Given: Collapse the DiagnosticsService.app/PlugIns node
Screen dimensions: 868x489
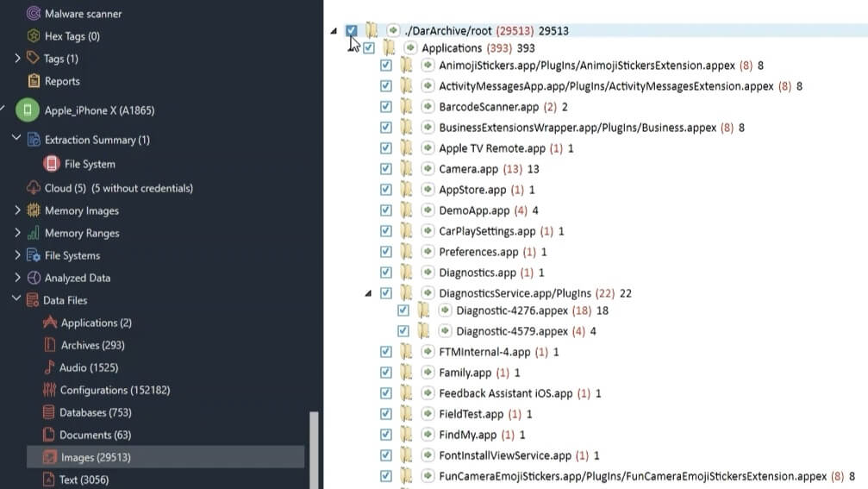Looking at the screenshot, I should coord(368,293).
